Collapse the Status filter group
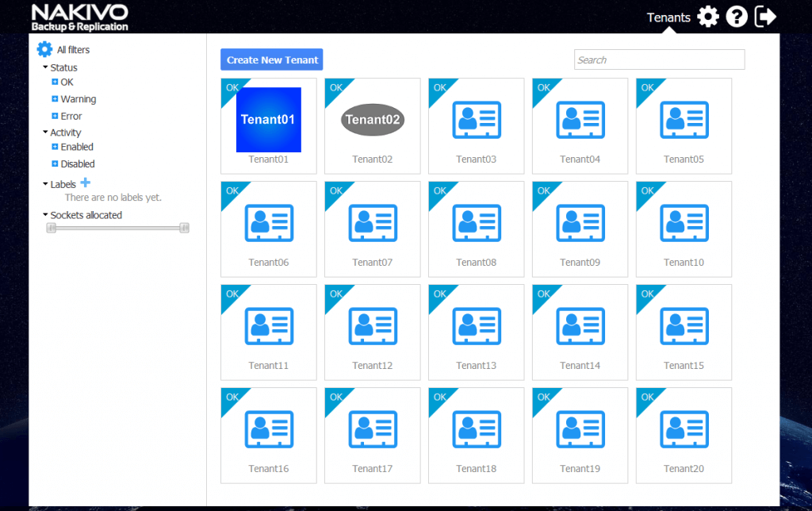The width and height of the screenshot is (812, 511). tap(45, 67)
